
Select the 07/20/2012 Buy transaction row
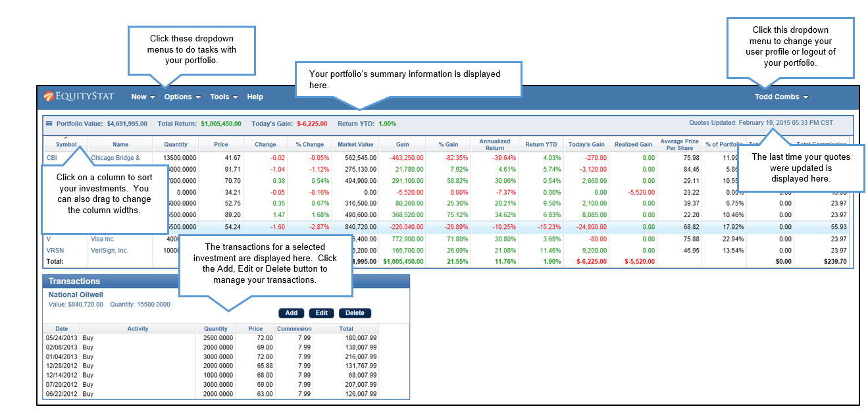[211, 384]
